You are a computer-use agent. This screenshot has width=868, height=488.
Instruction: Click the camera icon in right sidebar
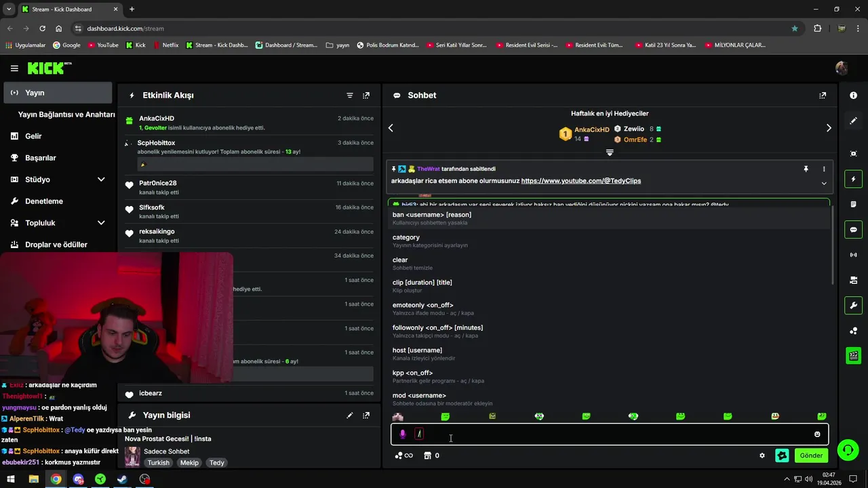[x=853, y=280]
